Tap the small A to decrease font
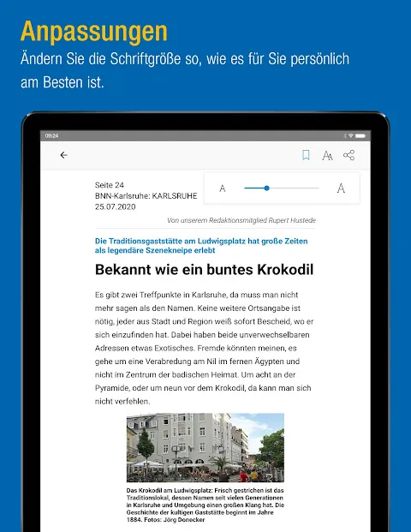 pyautogui.click(x=223, y=188)
